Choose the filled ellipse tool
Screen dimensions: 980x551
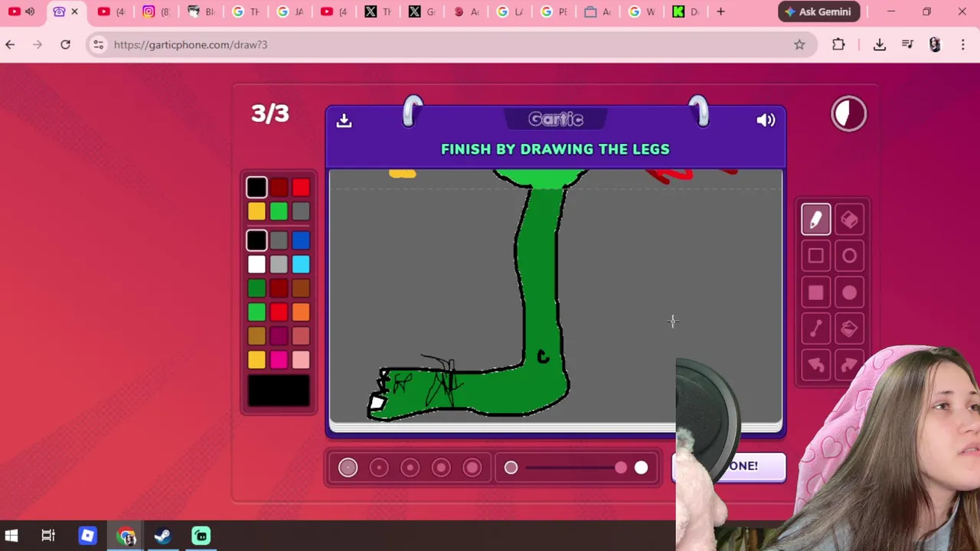coord(849,293)
